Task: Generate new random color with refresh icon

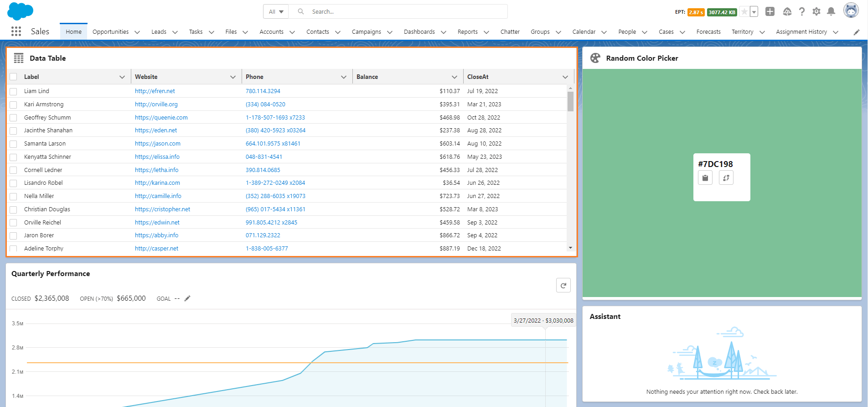Action: (x=726, y=178)
